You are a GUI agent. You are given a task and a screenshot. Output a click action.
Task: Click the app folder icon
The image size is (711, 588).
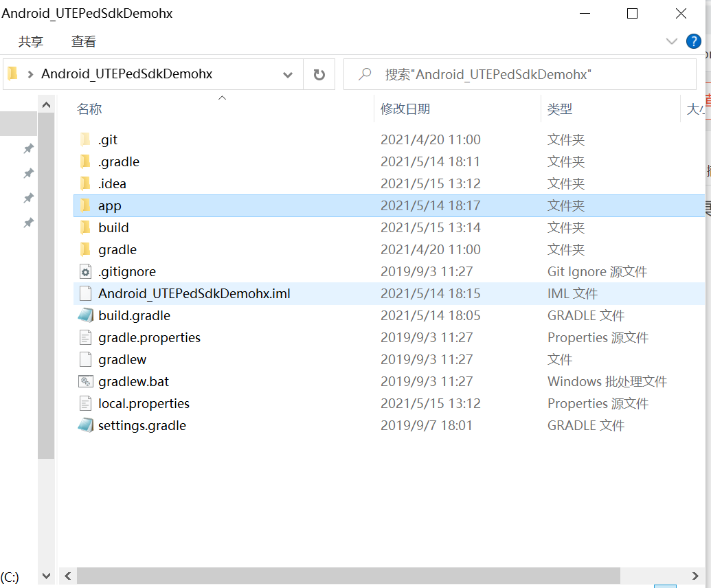[85, 205]
